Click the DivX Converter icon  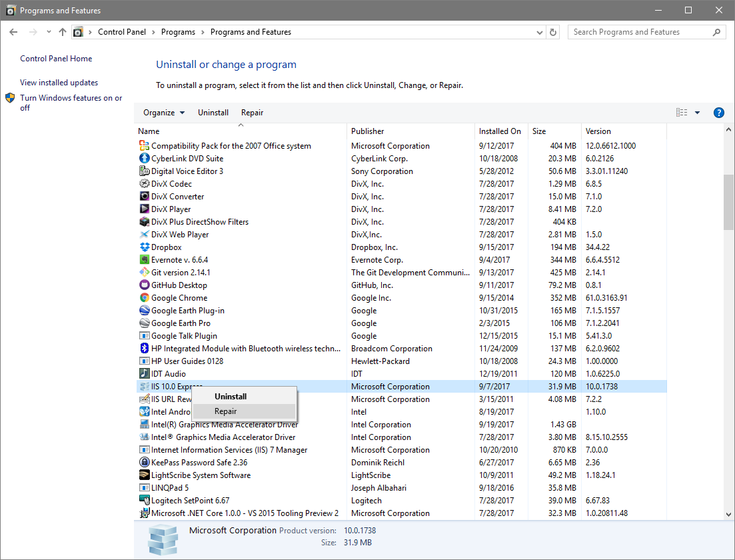point(145,197)
